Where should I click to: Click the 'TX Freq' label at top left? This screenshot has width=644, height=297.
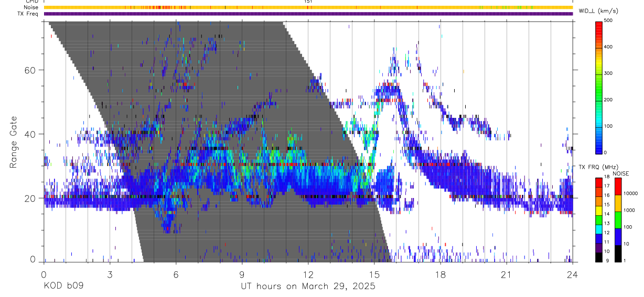[28, 14]
